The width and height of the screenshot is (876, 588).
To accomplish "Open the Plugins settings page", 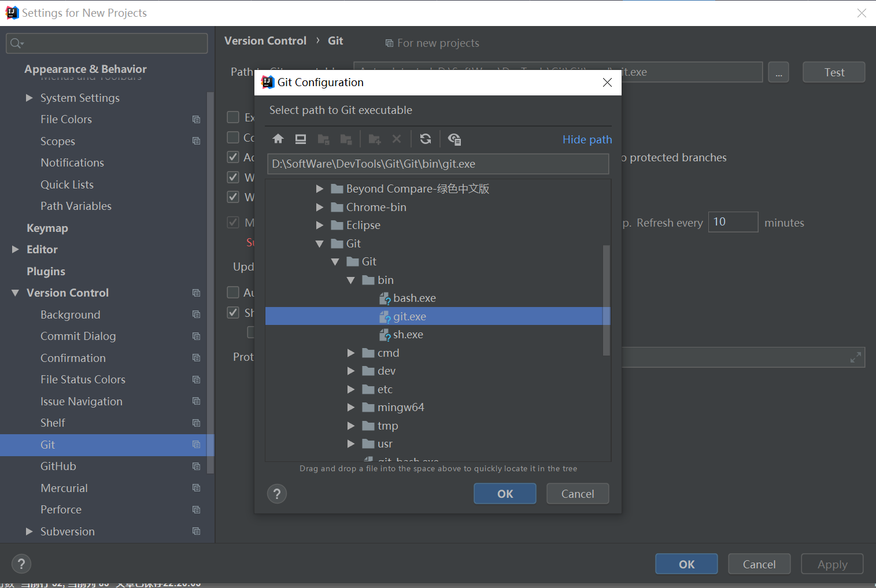I will pos(46,272).
